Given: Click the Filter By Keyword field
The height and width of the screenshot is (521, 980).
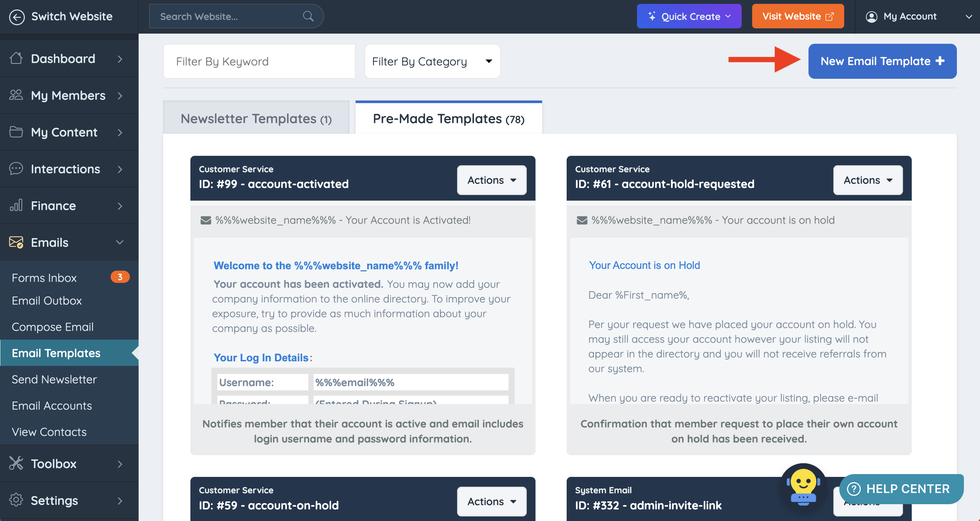Looking at the screenshot, I should 259,62.
